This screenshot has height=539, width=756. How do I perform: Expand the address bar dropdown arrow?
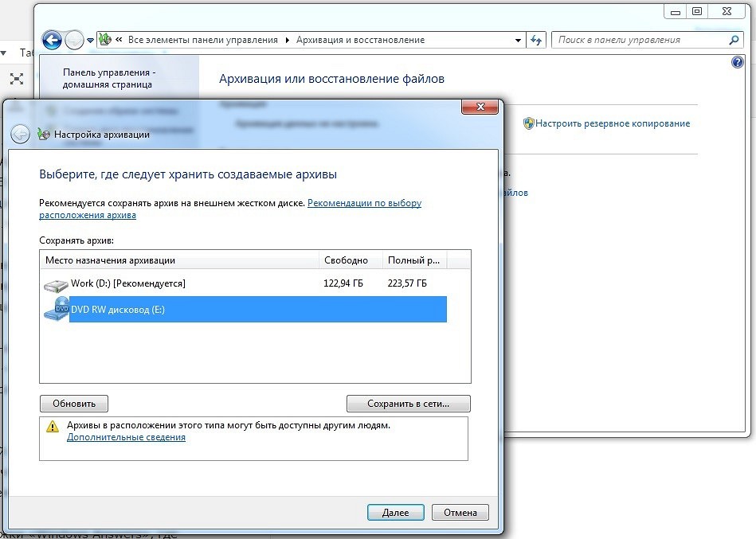click(x=518, y=40)
